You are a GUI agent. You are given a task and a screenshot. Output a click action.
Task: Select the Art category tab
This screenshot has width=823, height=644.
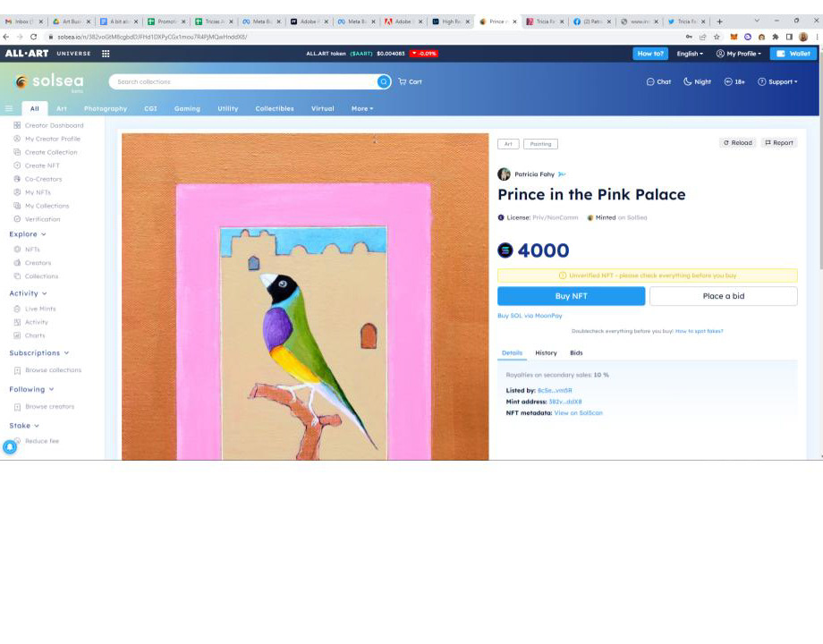pyautogui.click(x=62, y=108)
